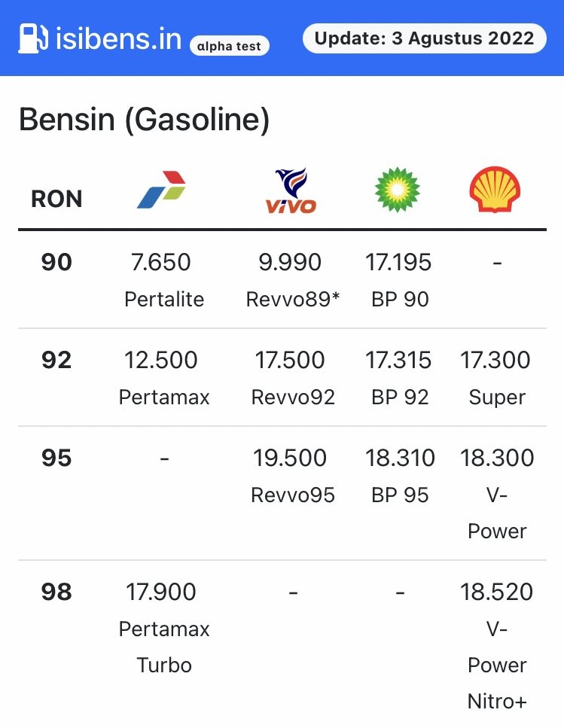Viewport: 564px width, 728px height.
Task: Click the Shell Super price 17.300
Action: pos(496,361)
